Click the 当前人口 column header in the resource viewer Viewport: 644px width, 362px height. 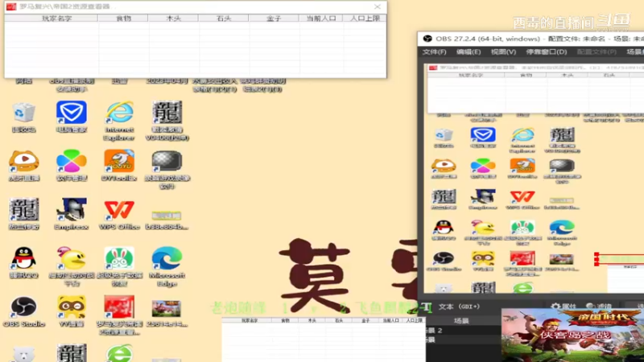point(320,19)
